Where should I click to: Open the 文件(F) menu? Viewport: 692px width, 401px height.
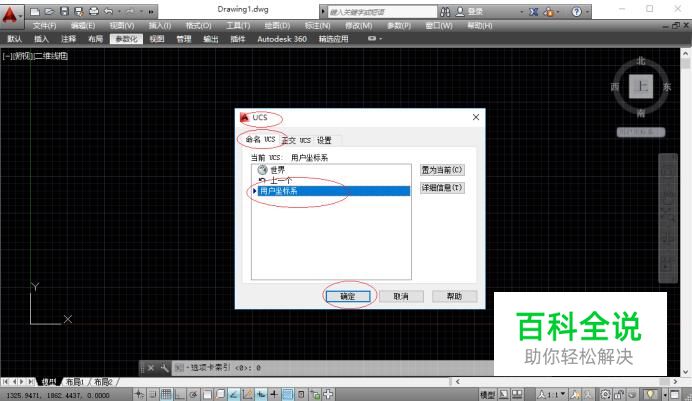click(45, 26)
